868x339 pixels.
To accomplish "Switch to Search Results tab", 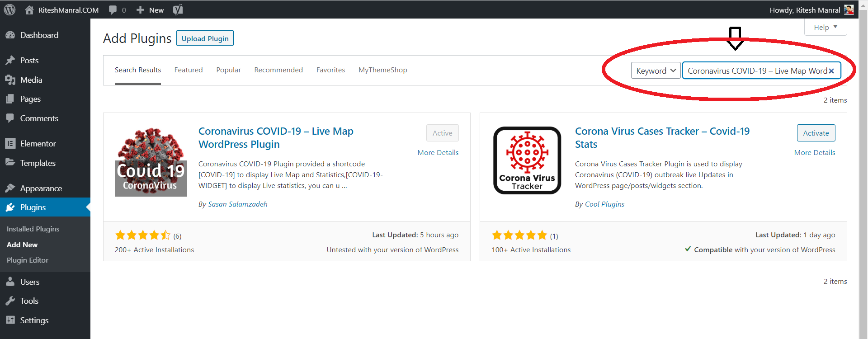I will 138,70.
